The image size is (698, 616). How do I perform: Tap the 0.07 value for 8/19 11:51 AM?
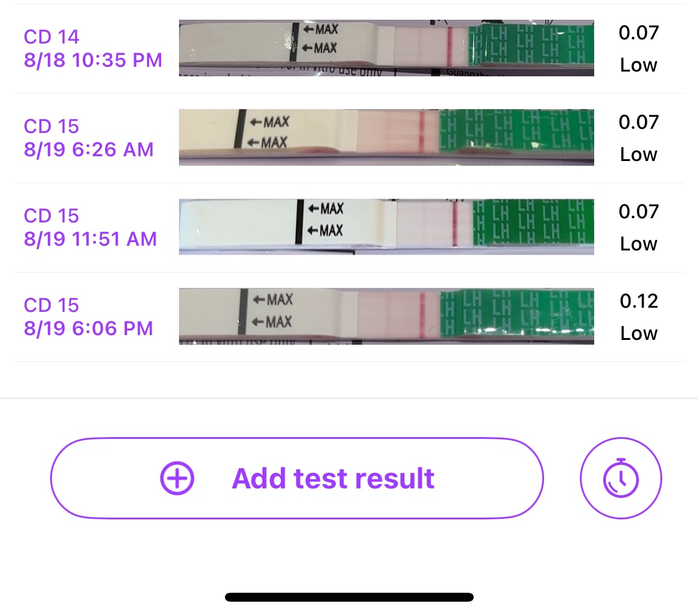638,211
